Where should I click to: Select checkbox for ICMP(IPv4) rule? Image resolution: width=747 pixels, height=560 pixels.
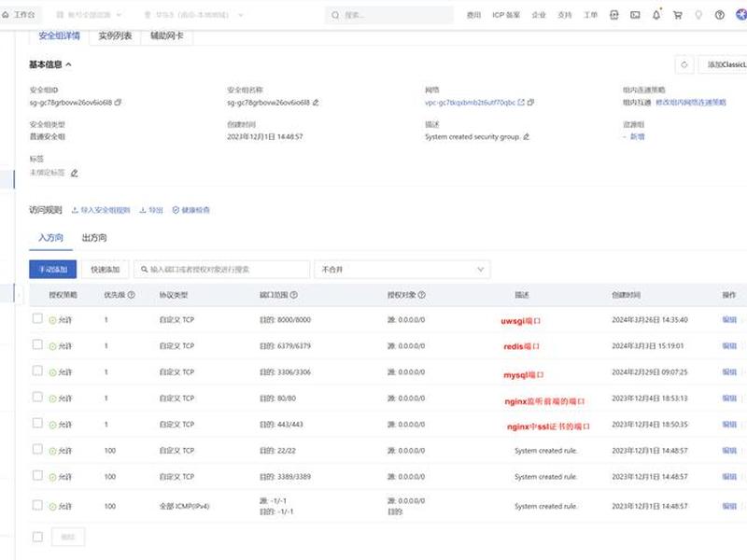[x=37, y=505]
